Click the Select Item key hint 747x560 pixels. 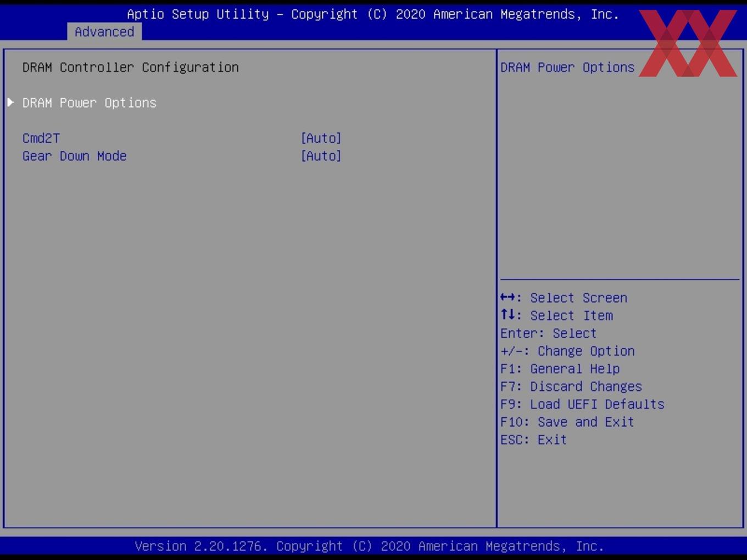coord(556,315)
